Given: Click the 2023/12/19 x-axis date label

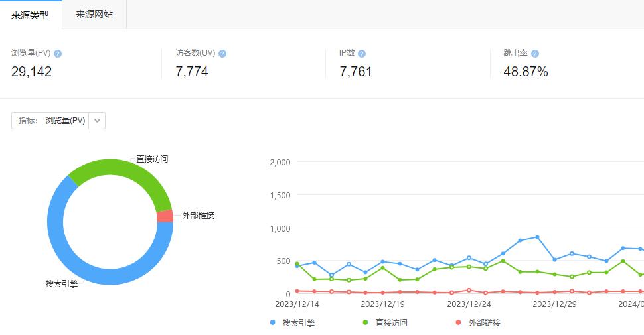Looking at the screenshot, I should click(x=383, y=304).
